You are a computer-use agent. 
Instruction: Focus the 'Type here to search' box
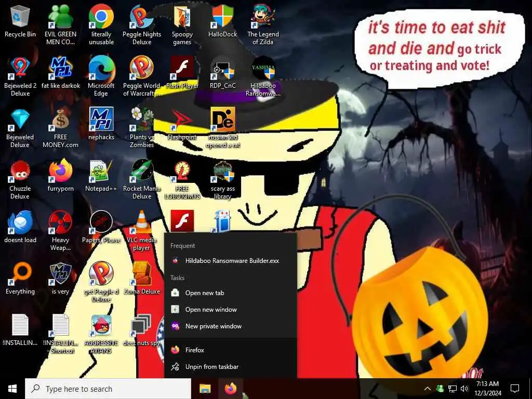point(108,389)
